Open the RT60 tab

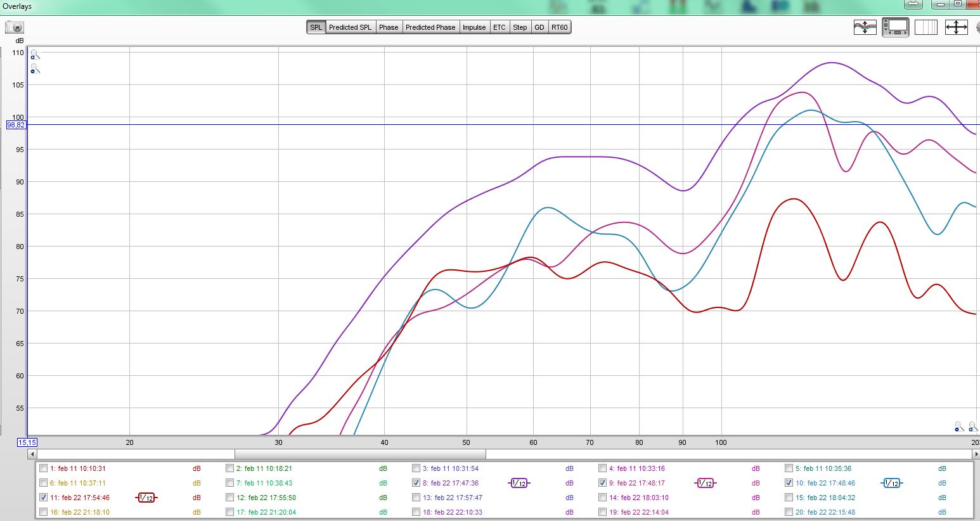[559, 27]
